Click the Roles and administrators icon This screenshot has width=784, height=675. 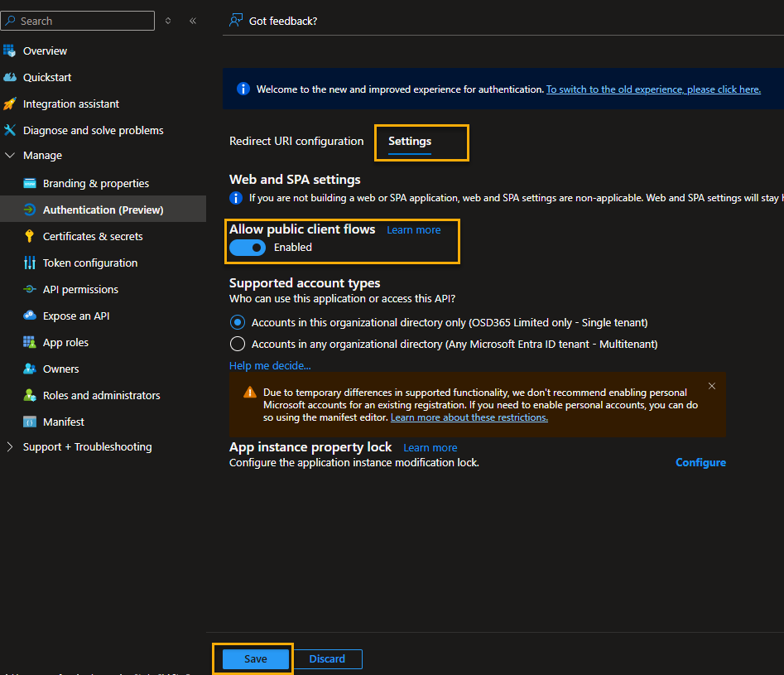tap(30, 395)
